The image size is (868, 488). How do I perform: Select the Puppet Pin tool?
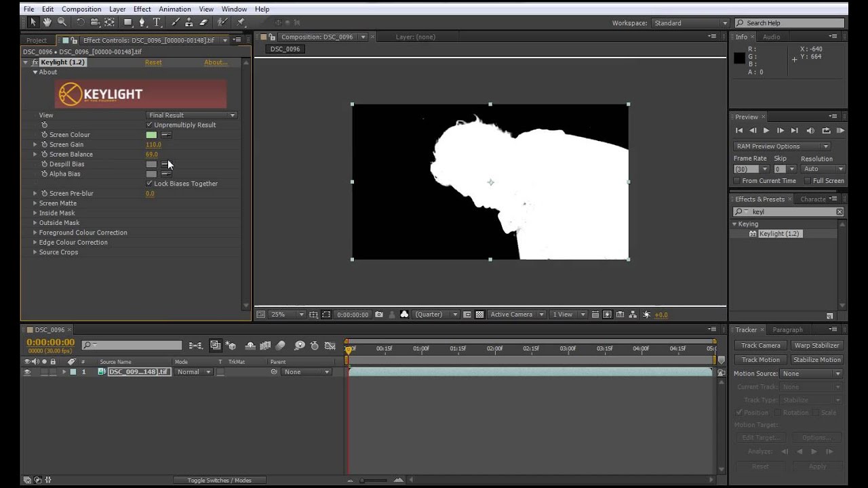pyautogui.click(x=241, y=22)
